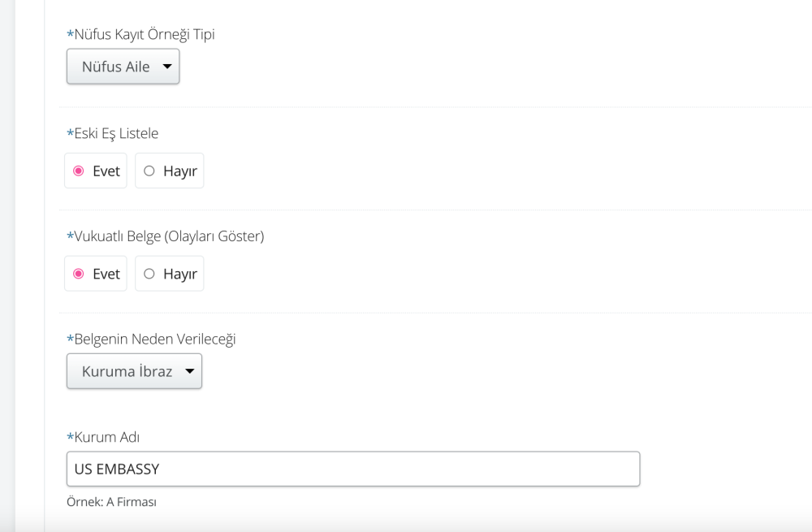Click the US EMBASSY text in field
This screenshot has height=532, width=812.
[x=117, y=469]
